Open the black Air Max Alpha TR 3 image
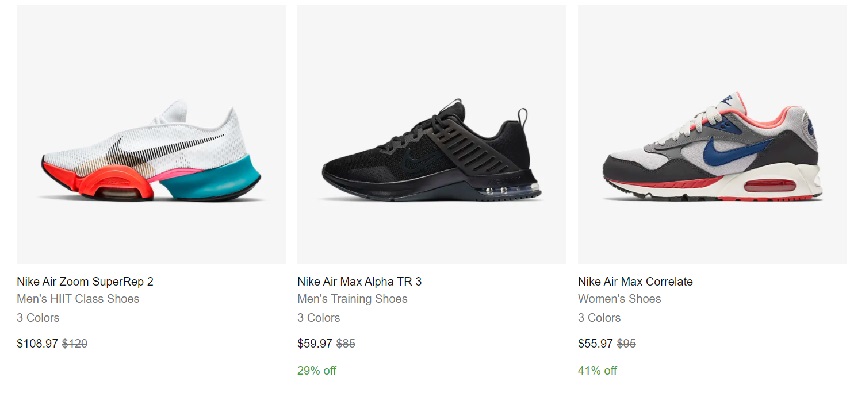This screenshot has width=850, height=393. [432, 134]
